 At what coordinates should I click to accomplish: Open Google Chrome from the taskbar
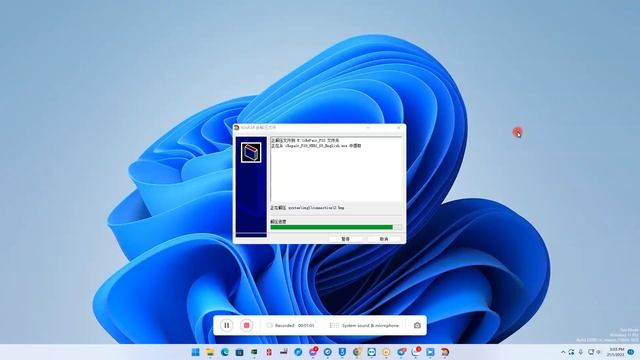(x=357, y=352)
